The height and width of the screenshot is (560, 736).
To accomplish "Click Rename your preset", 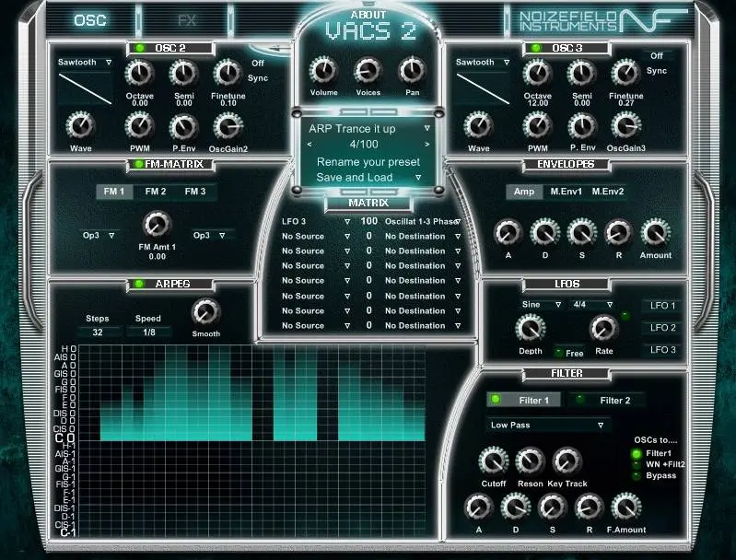I will [368, 162].
